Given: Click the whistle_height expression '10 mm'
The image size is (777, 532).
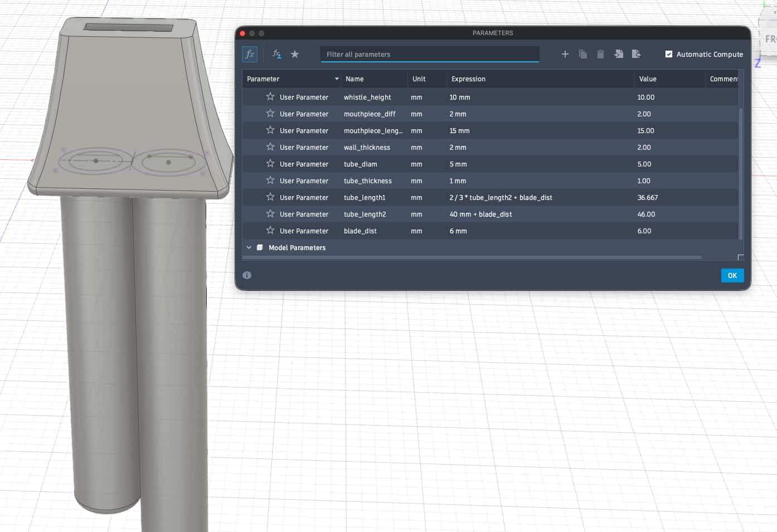Looking at the screenshot, I should pos(460,97).
